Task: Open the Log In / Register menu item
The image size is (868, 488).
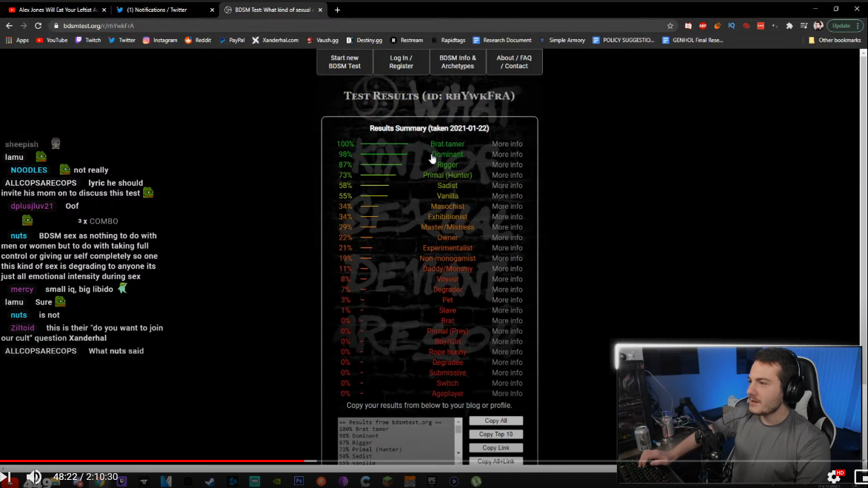Action: coord(401,62)
